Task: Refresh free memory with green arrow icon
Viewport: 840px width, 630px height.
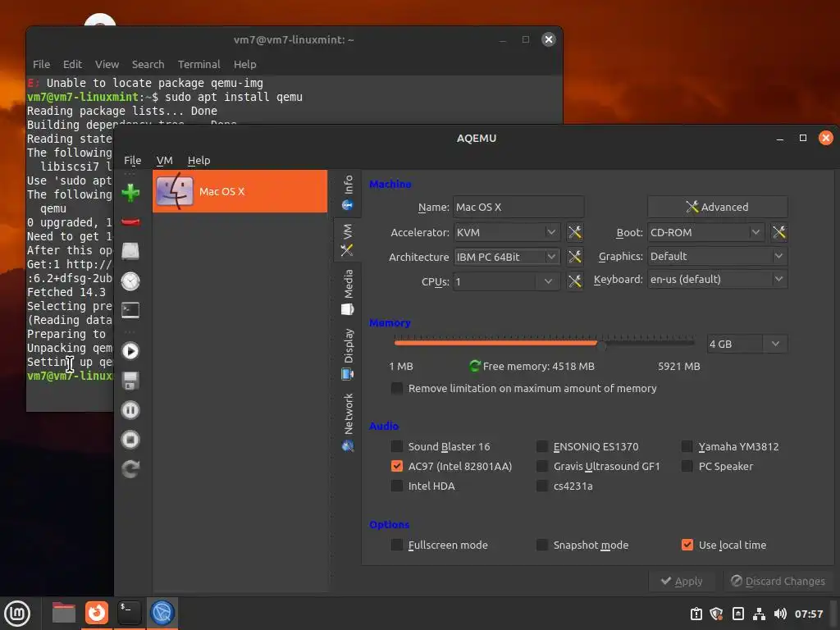Action: (474, 366)
